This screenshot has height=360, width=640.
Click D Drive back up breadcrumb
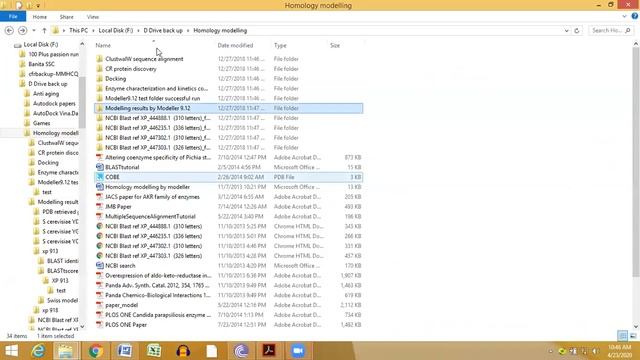click(x=163, y=31)
